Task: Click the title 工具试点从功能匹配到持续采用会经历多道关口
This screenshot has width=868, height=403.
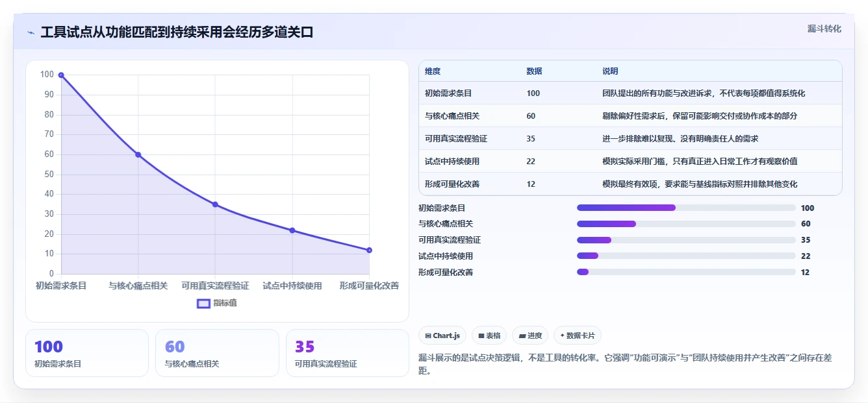Action: (177, 32)
